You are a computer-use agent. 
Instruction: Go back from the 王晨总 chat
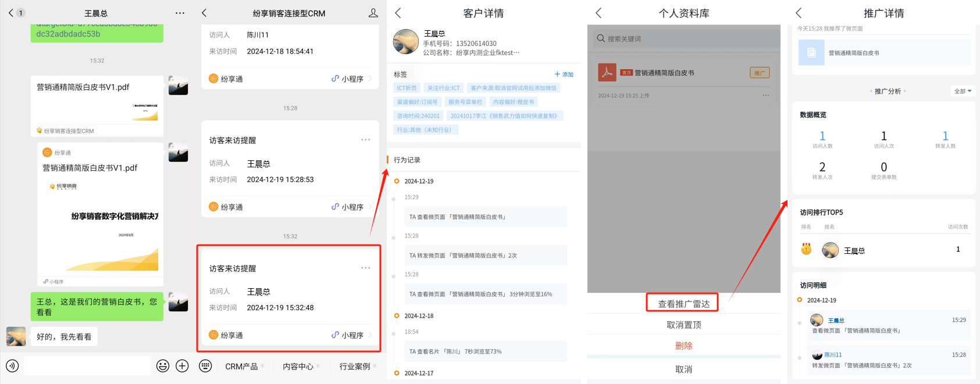[x=11, y=12]
